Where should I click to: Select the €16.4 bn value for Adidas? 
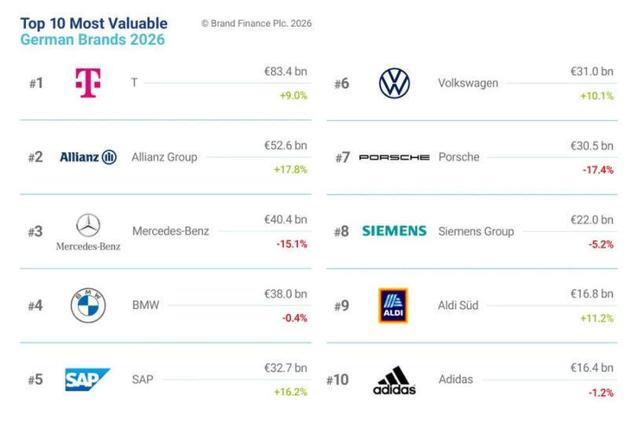(592, 368)
